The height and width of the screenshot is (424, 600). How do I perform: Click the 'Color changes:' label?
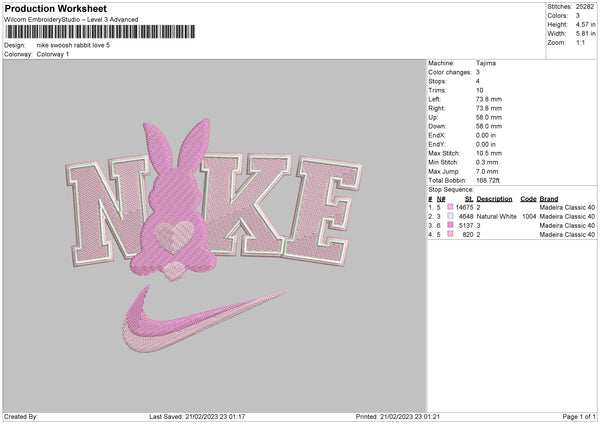coord(450,72)
